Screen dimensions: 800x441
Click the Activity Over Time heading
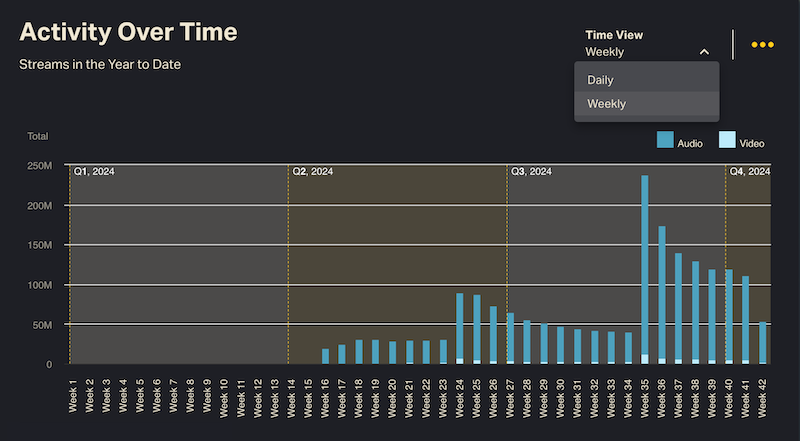(x=128, y=32)
